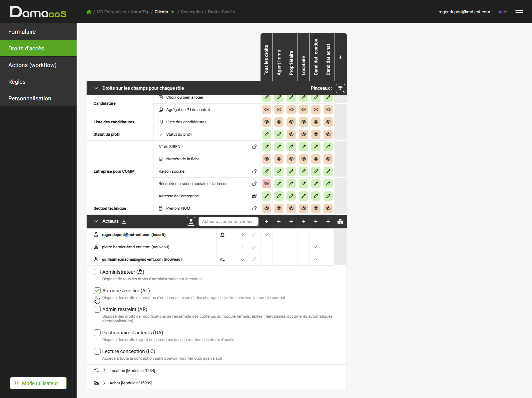Switch to Mode utilisateur
Viewport: 532px width, 398px height.
tap(38, 383)
